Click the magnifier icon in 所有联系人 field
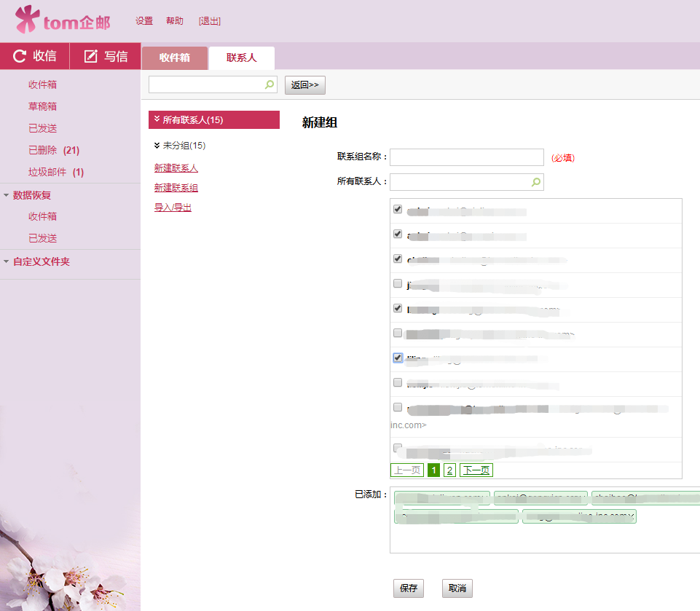Screen dimensions: 700x611 536,181
